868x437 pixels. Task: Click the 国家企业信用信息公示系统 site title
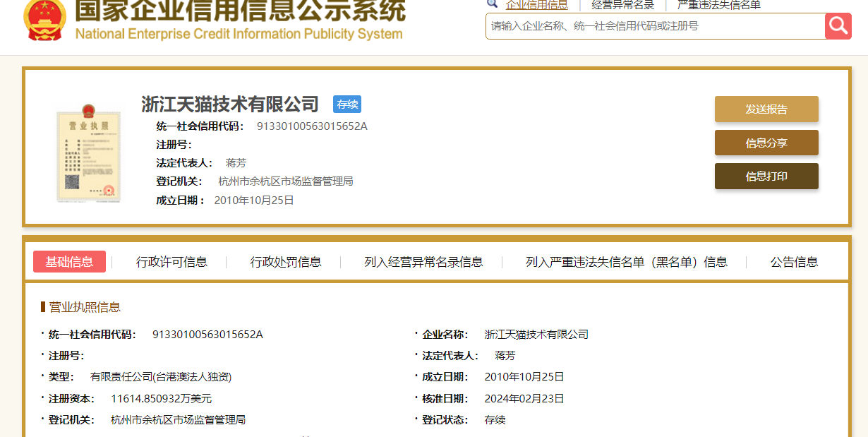click(240, 11)
